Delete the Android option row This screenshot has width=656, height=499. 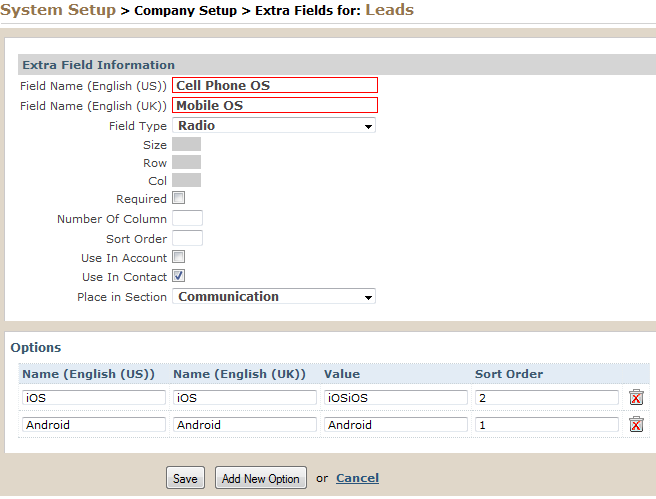tap(636, 425)
